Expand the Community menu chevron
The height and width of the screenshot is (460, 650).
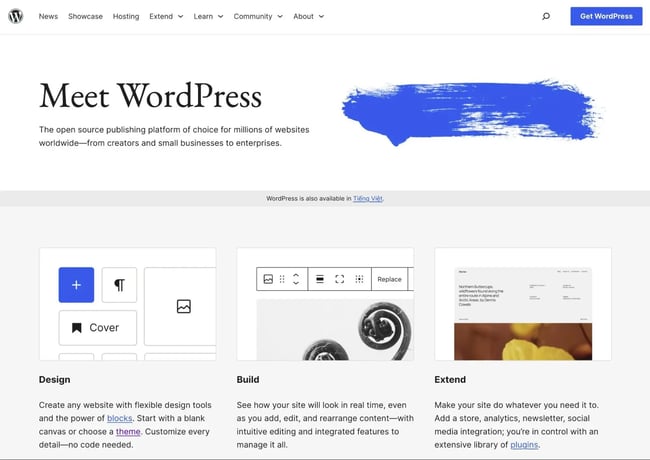[280, 17]
